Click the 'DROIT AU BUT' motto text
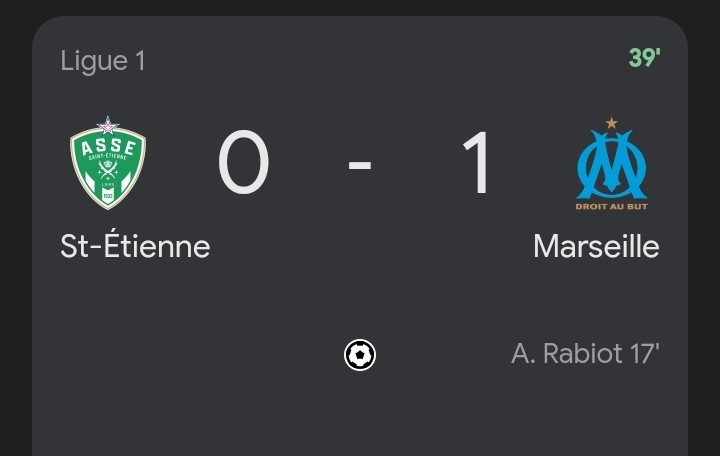This screenshot has height=456, width=720. [612, 207]
